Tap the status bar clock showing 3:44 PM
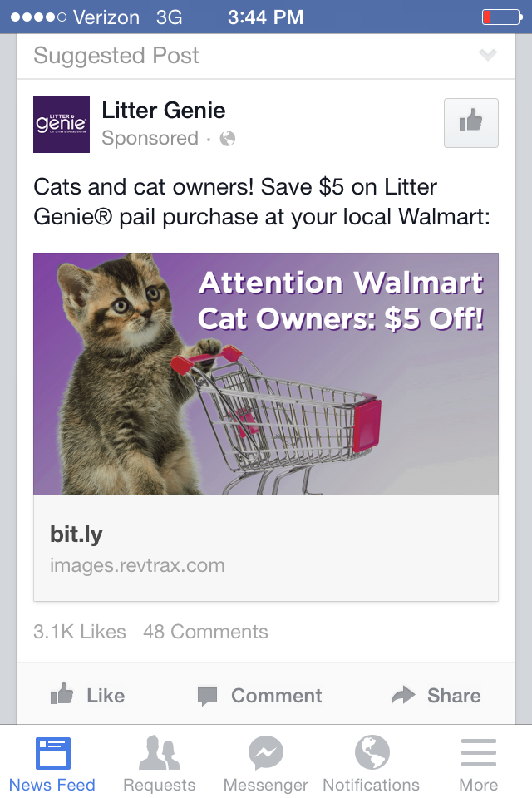This screenshot has width=532, height=798. pyautogui.click(x=265, y=17)
